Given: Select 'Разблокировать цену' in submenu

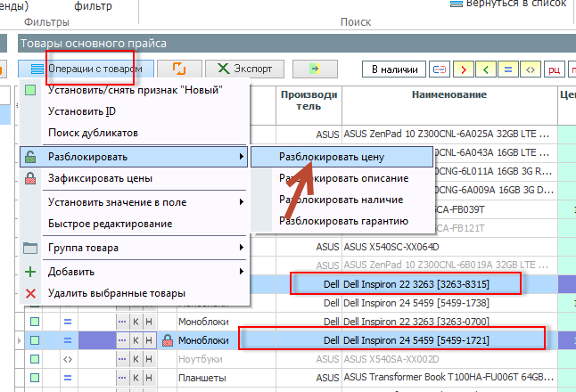Looking at the screenshot, I should (x=341, y=157).
